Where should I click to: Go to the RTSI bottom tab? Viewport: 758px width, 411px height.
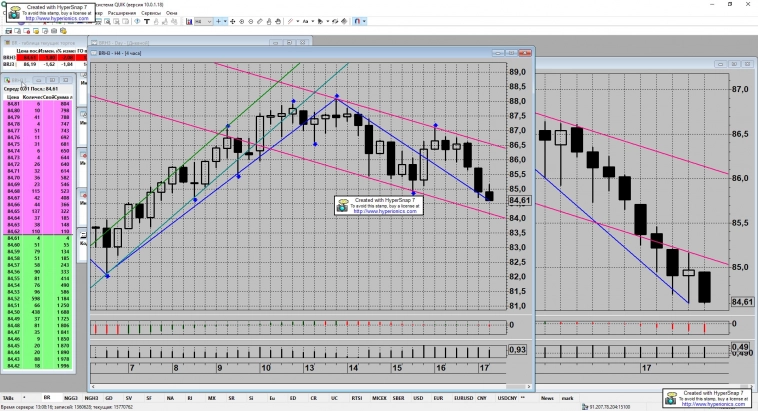click(356, 398)
